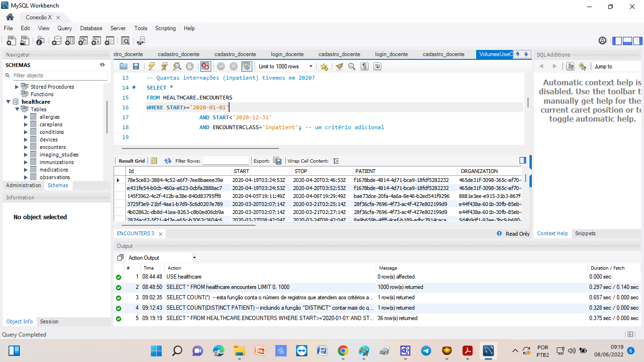Viewport: 644px width, 362px height.
Task: Create a new SQL tab for queries
Action: tap(11, 41)
